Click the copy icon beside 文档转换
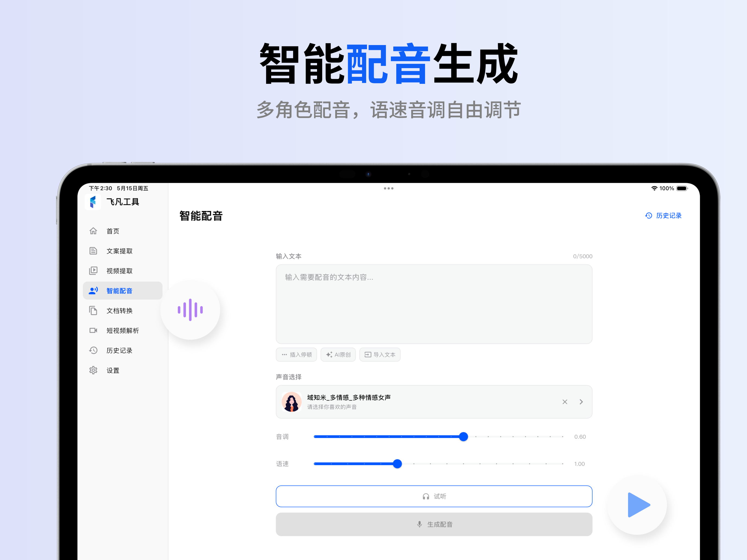The width and height of the screenshot is (747, 560). point(93,311)
